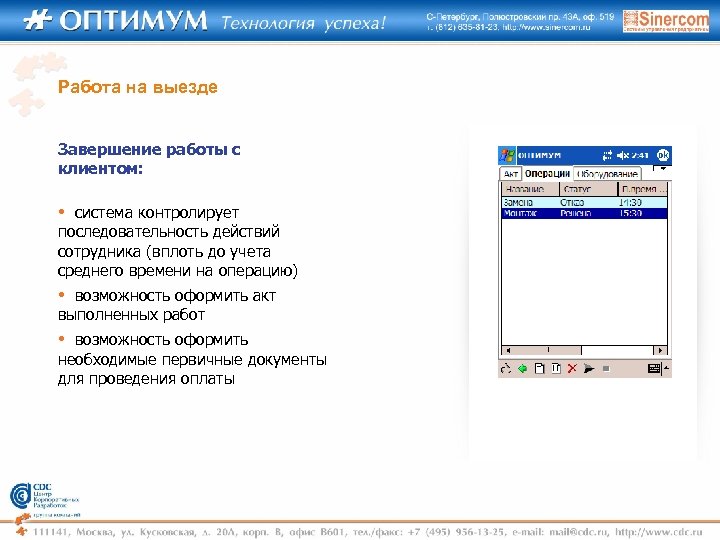Click the mail@cdc.ru email address
This screenshot has width=720, height=540.
(x=579, y=532)
